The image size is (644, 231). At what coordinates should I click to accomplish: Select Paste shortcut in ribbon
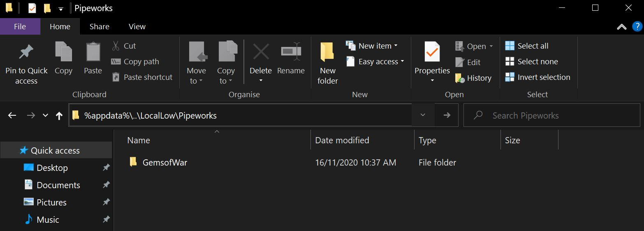(142, 77)
